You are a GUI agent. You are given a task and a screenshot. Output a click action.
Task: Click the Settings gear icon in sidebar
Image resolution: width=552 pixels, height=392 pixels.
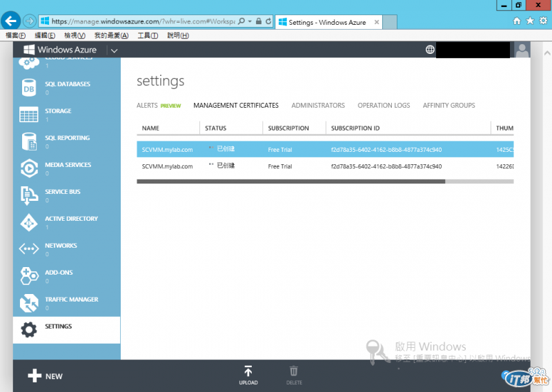coord(29,330)
